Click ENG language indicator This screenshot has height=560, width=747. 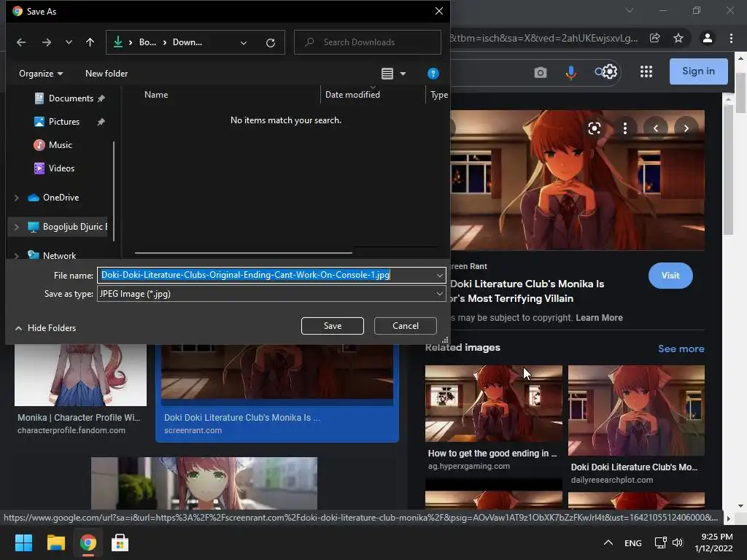(632, 542)
